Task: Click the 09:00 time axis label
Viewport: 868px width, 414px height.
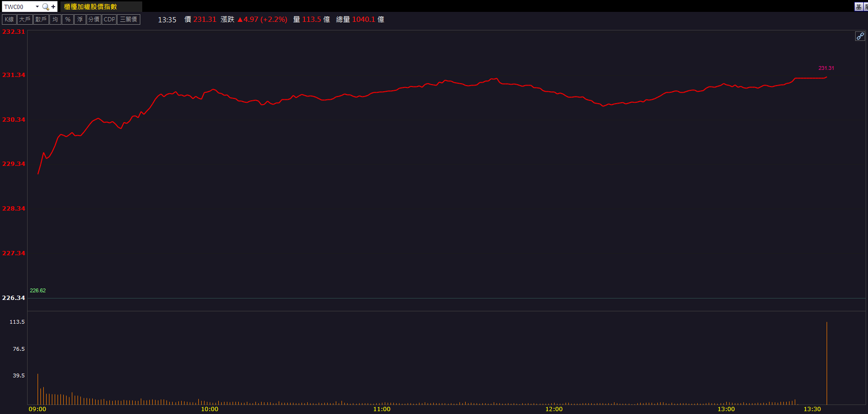Action: tap(38, 409)
